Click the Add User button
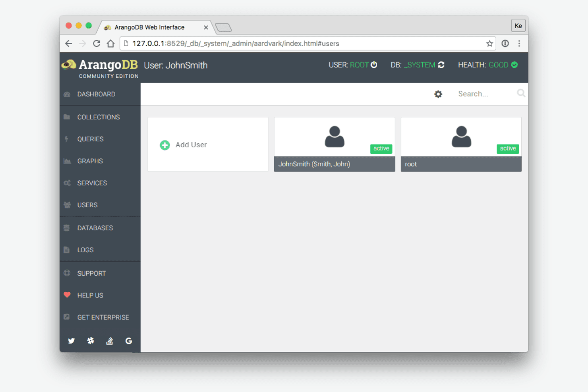588x392 pixels. 208,145
